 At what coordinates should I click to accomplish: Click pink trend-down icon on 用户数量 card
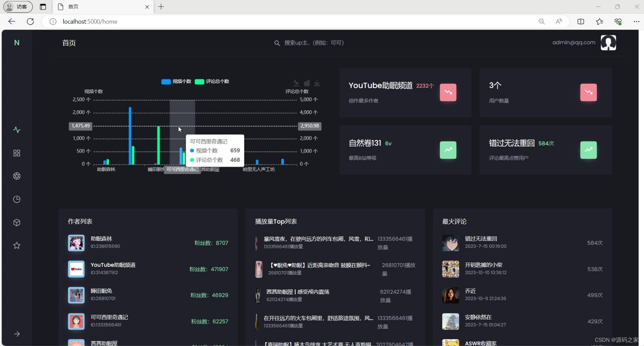click(x=588, y=92)
